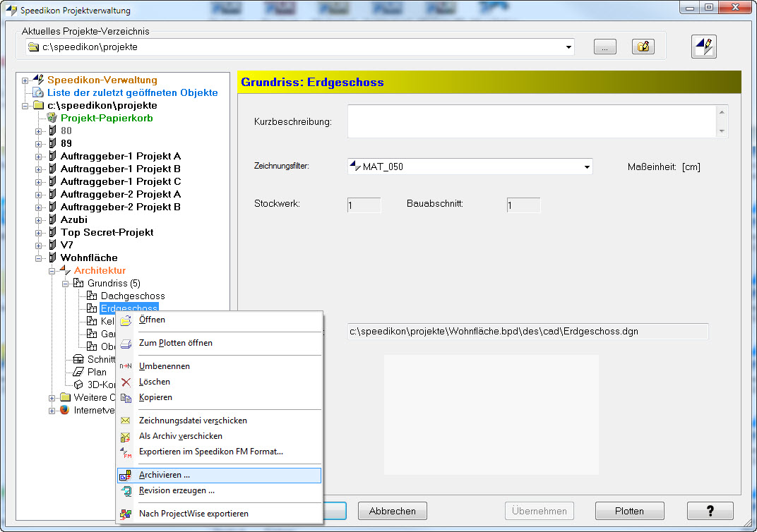Select Löschen in the context menu

220,382
